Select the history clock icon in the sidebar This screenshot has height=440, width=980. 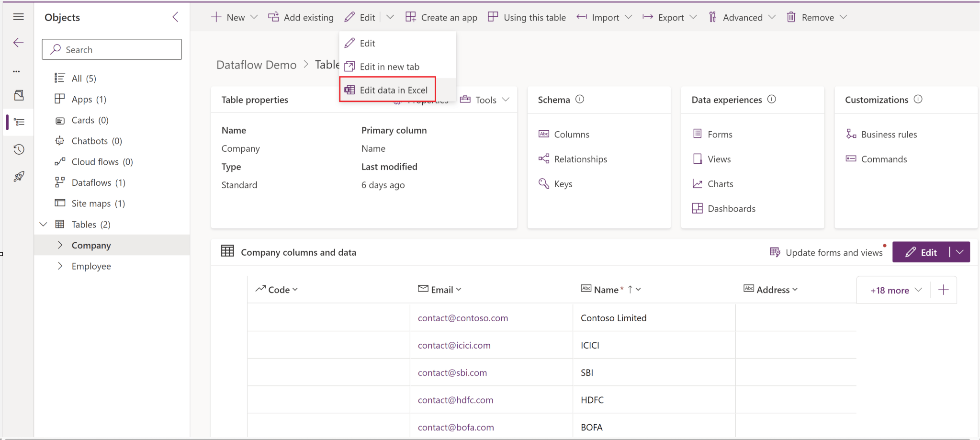[x=18, y=149]
